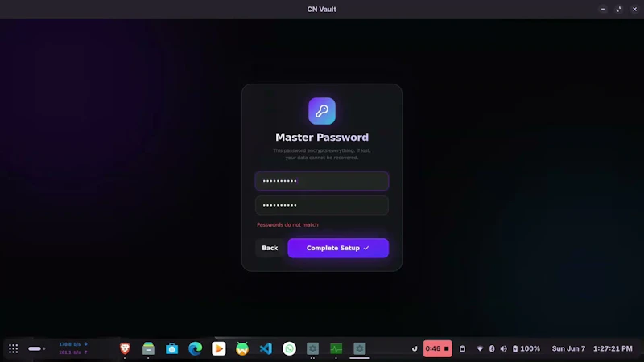Open the first gear app in the dock
Screen dimensions: 644x362
coord(312,348)
